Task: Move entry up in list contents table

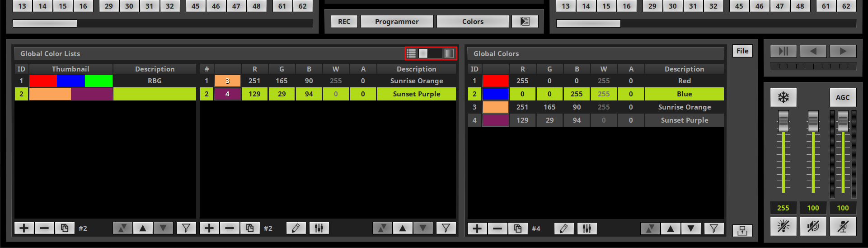Action: pyautogui.click(x=403, y=228)
